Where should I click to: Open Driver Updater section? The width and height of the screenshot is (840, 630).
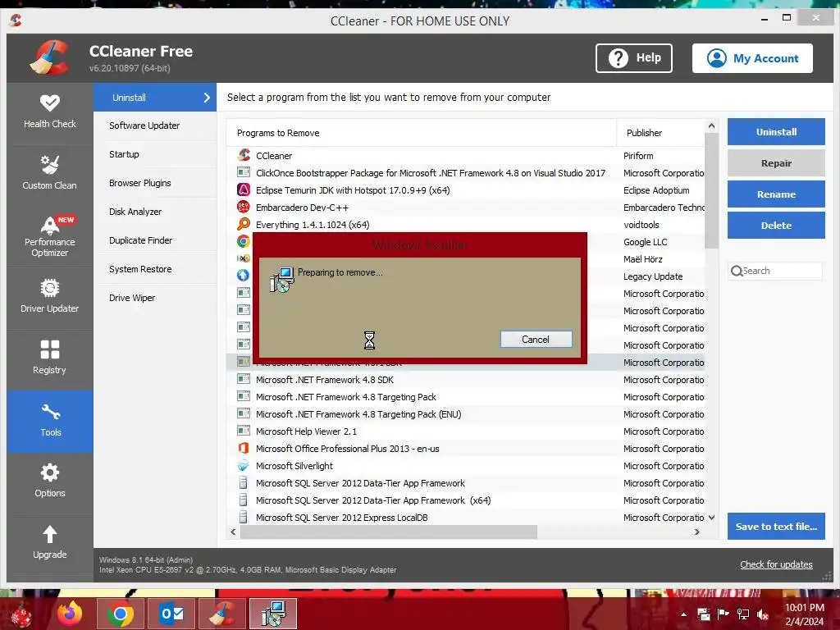[50, 298]
